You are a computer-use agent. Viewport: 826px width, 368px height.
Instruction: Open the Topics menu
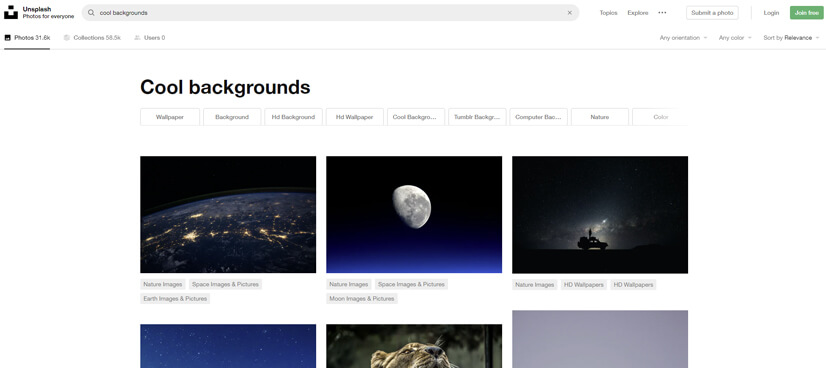[608, 13]
